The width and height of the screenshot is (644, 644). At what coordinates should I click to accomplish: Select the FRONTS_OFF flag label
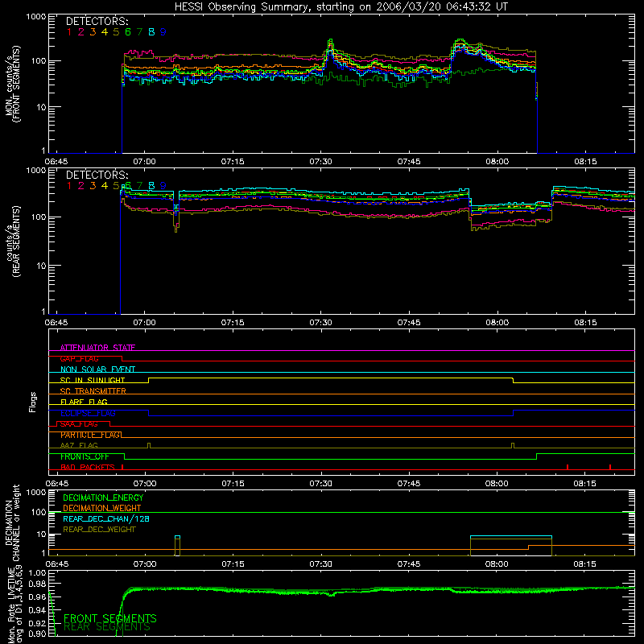pos(85,456)
